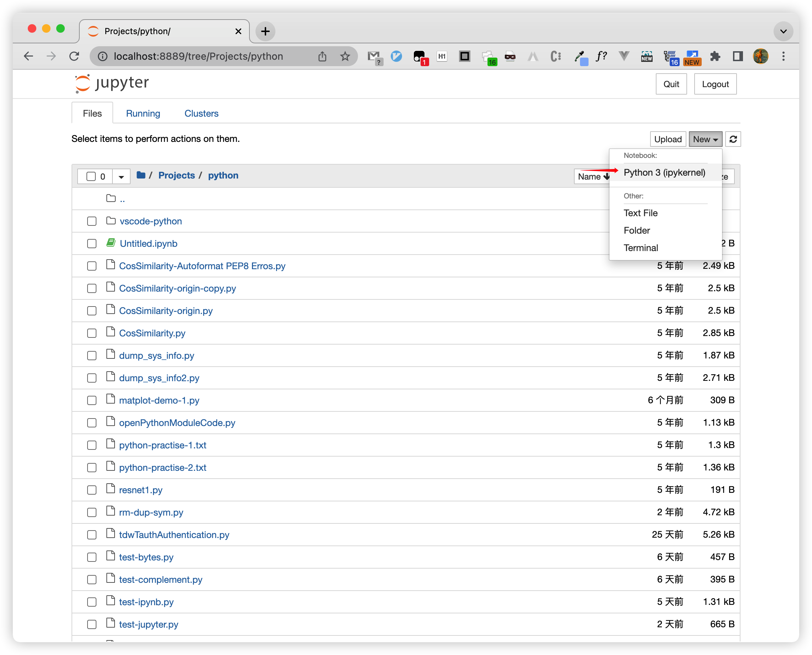Click the Upload button
The height and width of the screenshot is (655, 812).
[x=668, y=139]
